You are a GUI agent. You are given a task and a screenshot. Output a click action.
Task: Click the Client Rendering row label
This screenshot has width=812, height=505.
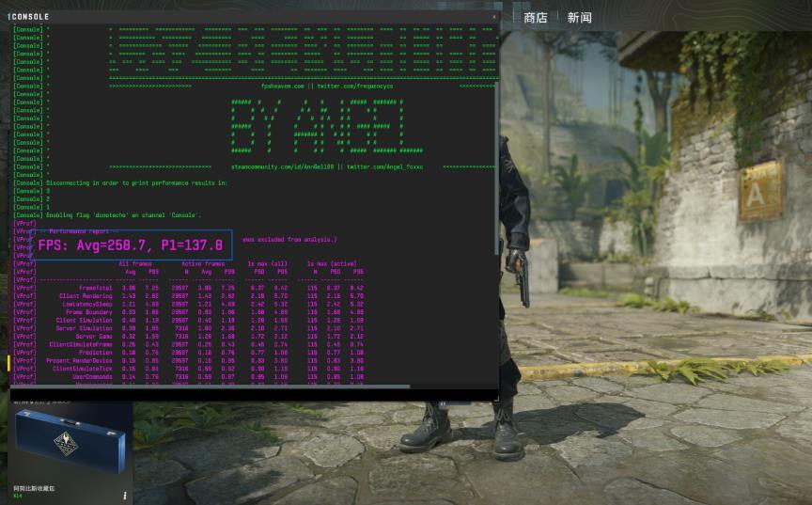tap(86, 295)
